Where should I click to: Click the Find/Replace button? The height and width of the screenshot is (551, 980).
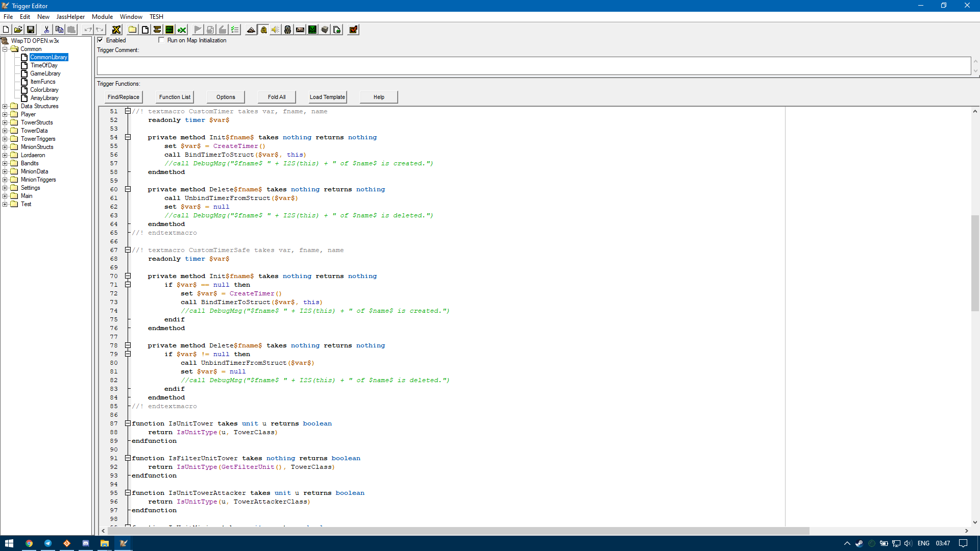click(x=123, y=97)
